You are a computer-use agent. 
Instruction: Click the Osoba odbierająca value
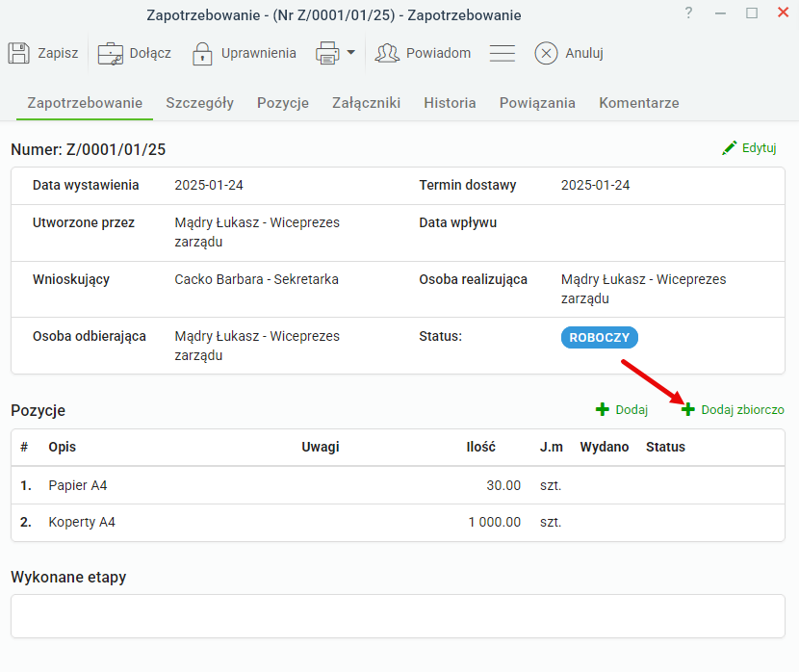(257, 346)
